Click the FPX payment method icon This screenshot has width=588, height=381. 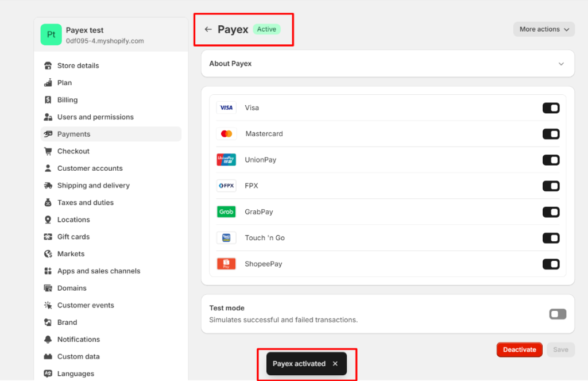pyautogui.click(x=226, y=186)
